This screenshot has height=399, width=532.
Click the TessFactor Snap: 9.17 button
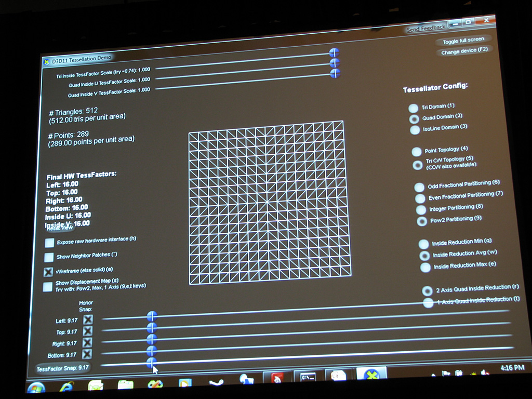click(63, 368)
